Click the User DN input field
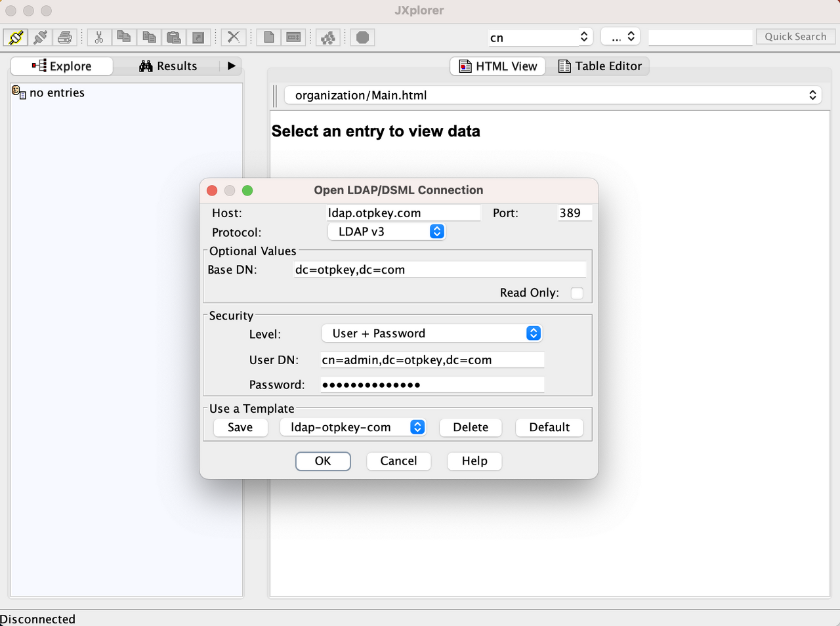840x626 pixels. (x=432, y=360)
